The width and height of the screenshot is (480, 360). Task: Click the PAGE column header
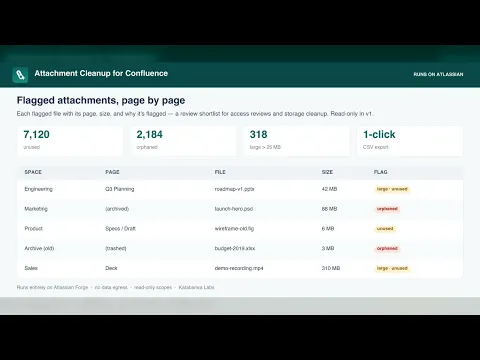pos(112,172)
